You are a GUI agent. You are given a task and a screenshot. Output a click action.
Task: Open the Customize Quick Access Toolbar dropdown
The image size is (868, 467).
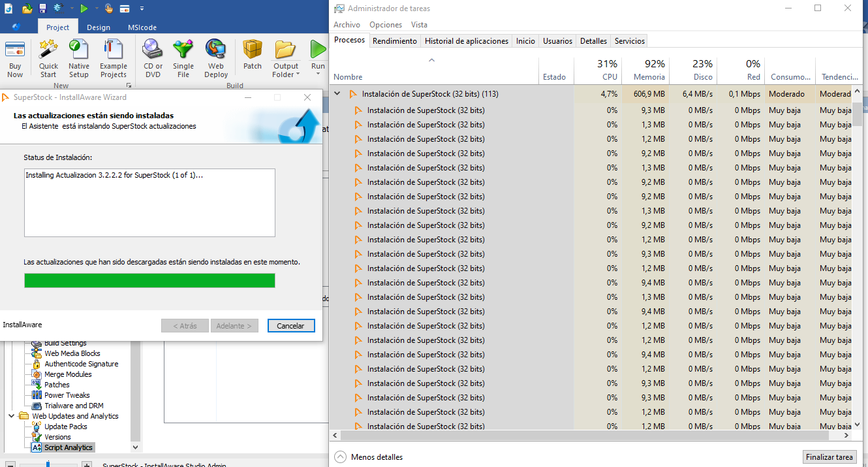point(142,8)
